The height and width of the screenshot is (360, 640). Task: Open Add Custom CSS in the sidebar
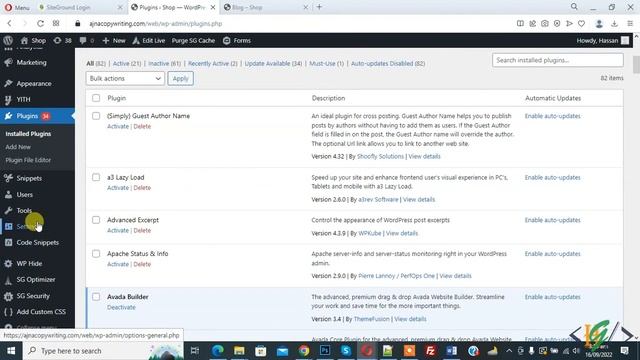click(x=41, y=311)
